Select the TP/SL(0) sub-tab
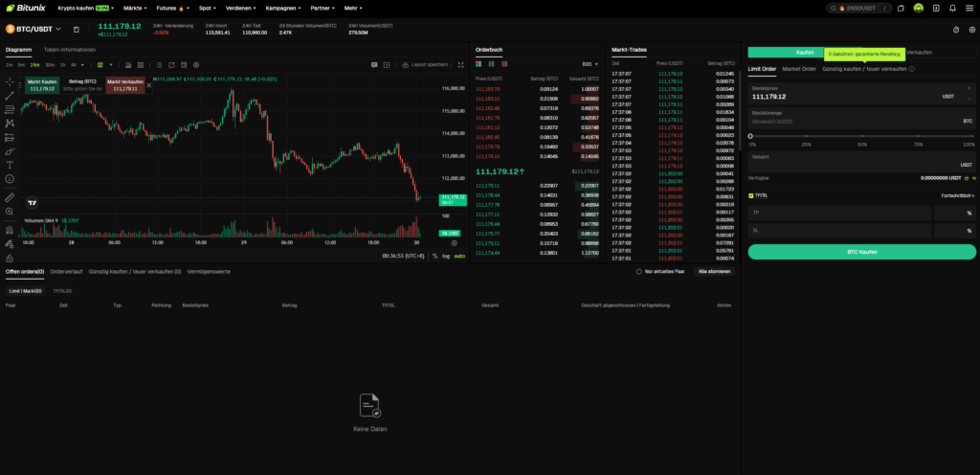 click(x=62, y=291)
